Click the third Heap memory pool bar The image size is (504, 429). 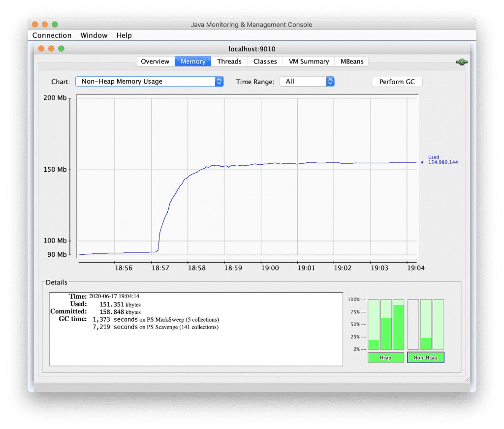click(x=399, y=325)
